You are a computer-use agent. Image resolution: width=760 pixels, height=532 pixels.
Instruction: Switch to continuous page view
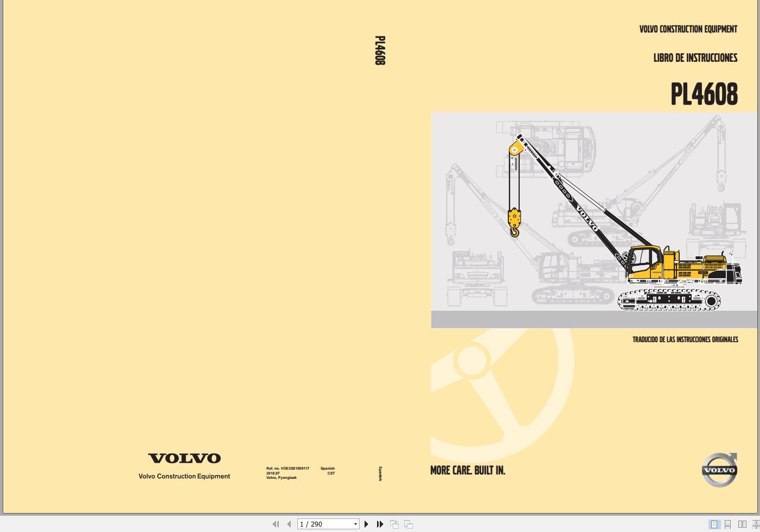tap(728, 524)
